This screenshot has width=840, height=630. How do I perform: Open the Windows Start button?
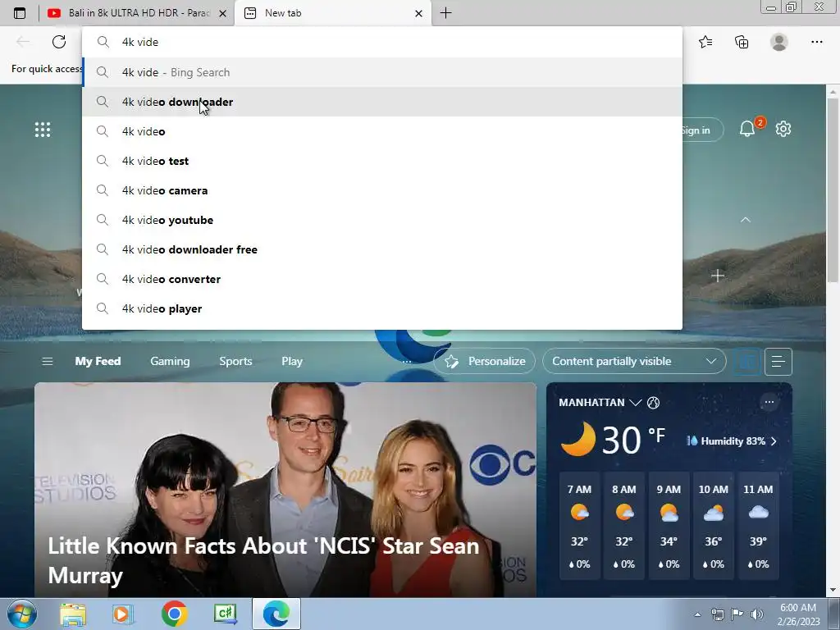click(x=22, y=614)
